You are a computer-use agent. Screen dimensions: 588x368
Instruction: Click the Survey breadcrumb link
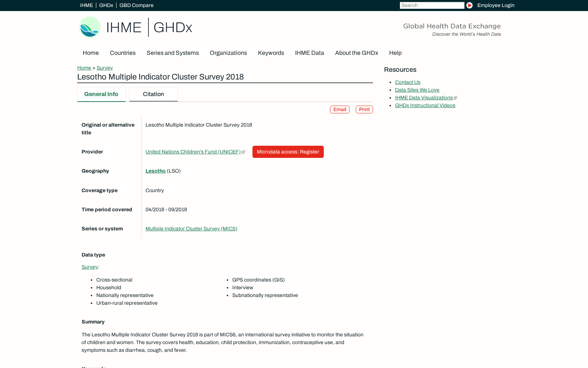coord(105,68)
